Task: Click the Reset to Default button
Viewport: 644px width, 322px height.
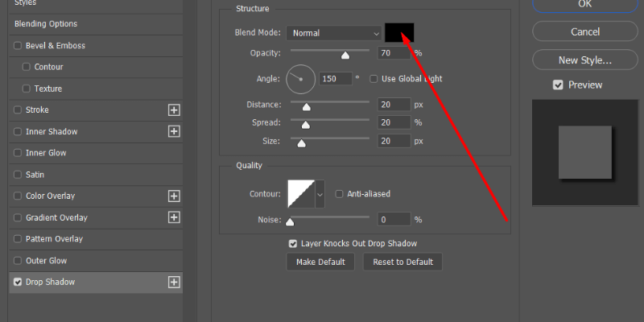Action: [x=402, y=262]
